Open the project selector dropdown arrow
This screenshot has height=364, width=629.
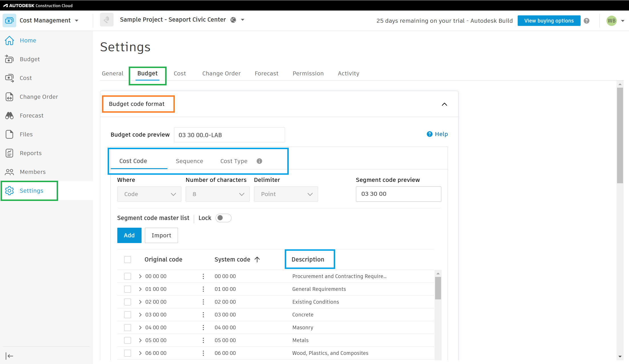coord(243,20)
